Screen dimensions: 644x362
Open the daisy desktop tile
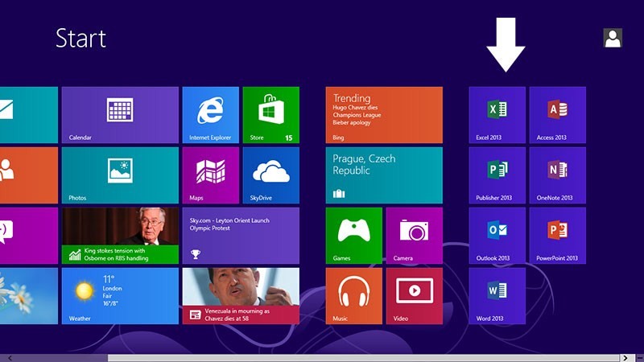[x=29, y=296]
